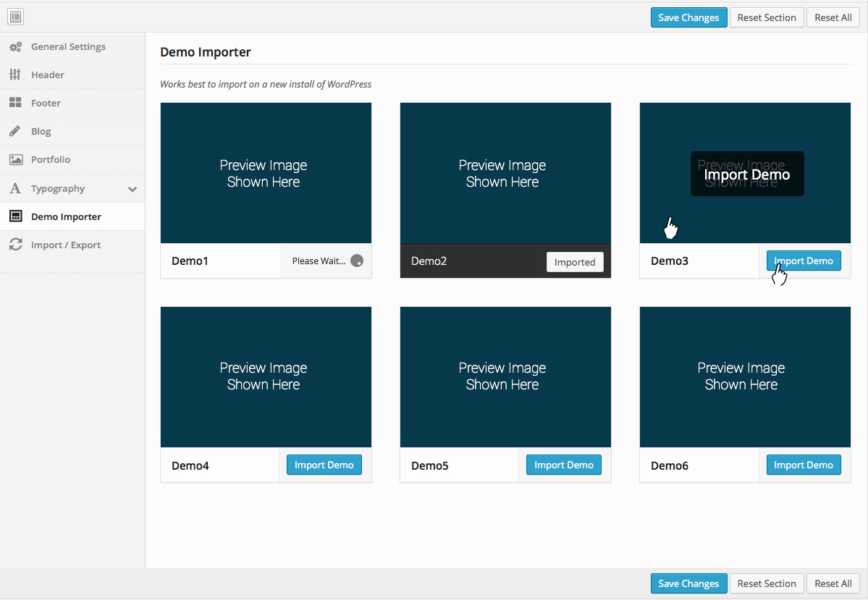Click the top Reset Section button
This screenshot has width=868, height=600.
pyautogui.click(x=766, y=17)
